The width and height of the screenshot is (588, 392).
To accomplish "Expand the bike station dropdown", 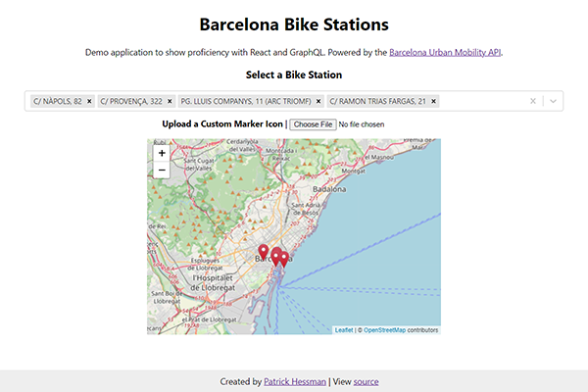I will (x=553, y=101).
